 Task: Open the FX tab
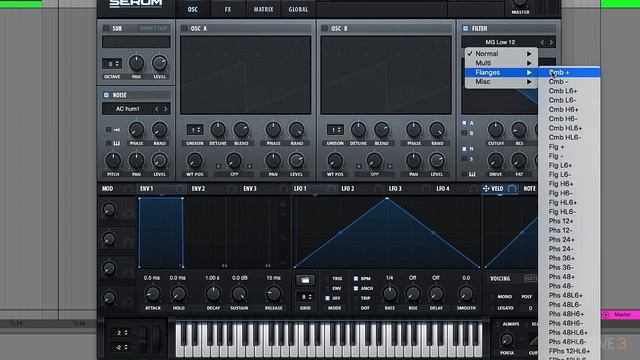(x=228, y=9)
